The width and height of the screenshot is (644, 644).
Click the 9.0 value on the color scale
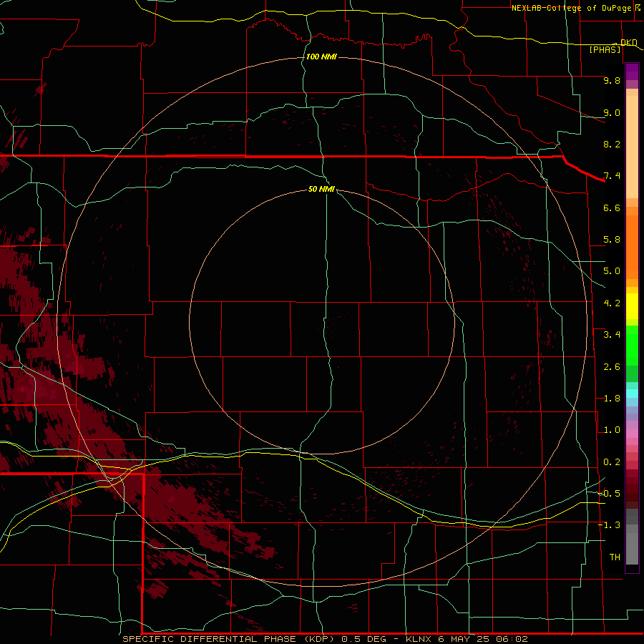[x=612, y=112]
